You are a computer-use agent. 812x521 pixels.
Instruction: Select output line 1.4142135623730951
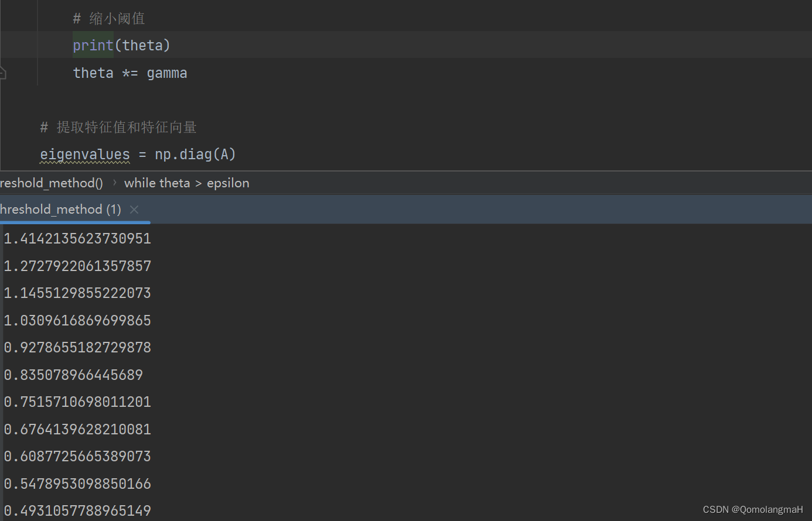(77, 238)
